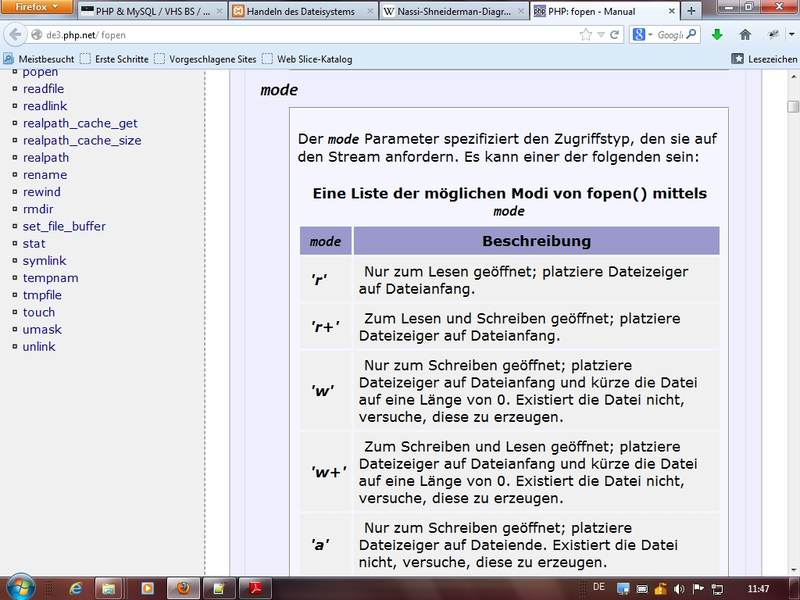
Task: Follow the set_file_buffer sidebar link
Action: coord(64,226)
